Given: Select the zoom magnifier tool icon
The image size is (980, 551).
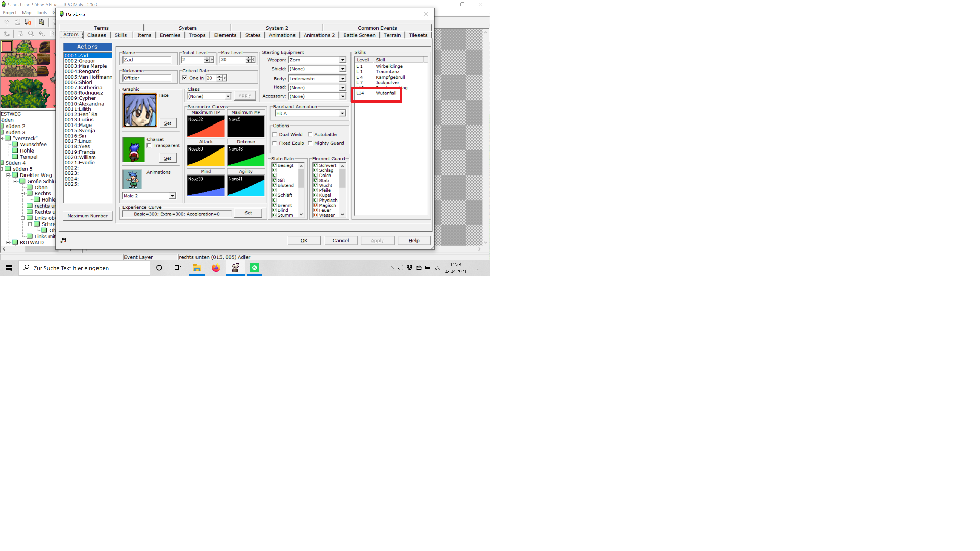Looking at the screenshot, I should point(31,34).
